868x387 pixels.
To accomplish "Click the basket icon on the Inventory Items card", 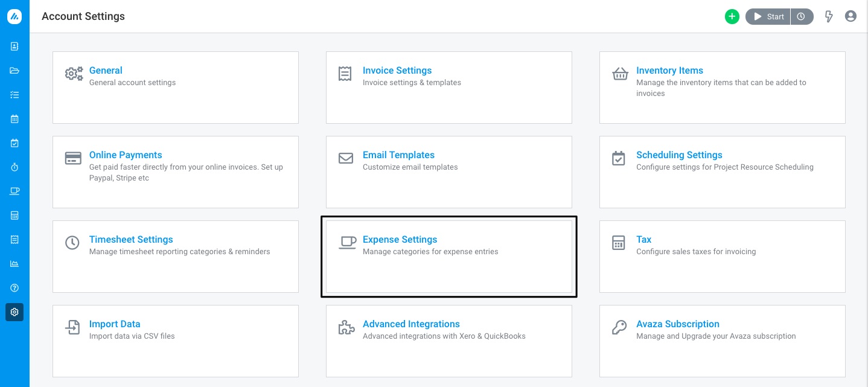I will point(620,74).
